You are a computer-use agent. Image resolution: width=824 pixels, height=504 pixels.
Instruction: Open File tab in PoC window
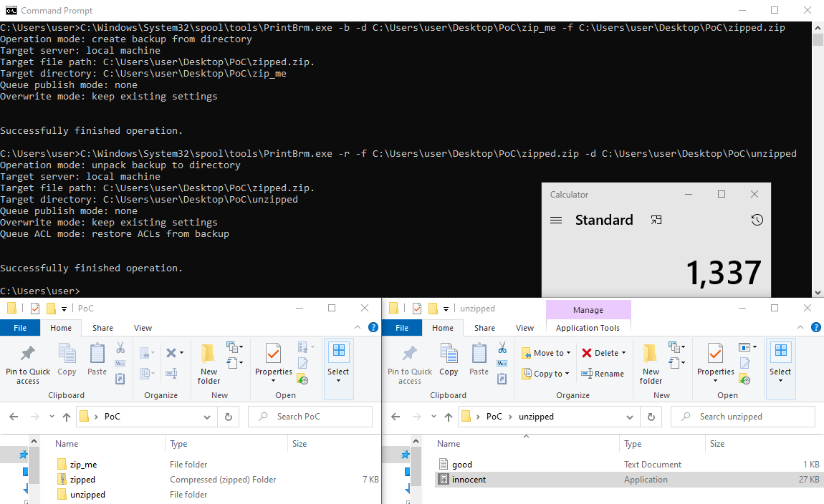click(20, 328)
